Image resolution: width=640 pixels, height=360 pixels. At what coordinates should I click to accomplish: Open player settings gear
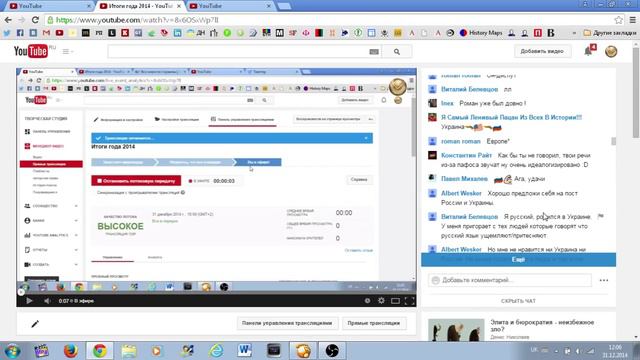click(x=381, y=301)
